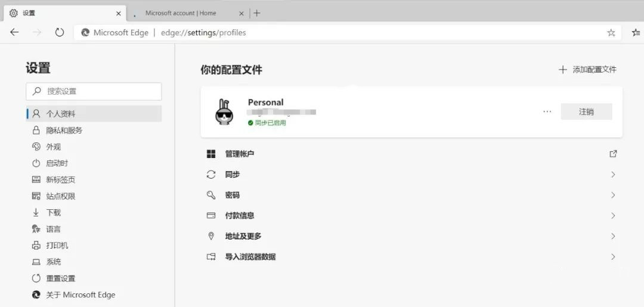Click the 添加配置文件 button
The height and width of the screenshot is (307, 644).
[x=588, y=70]
